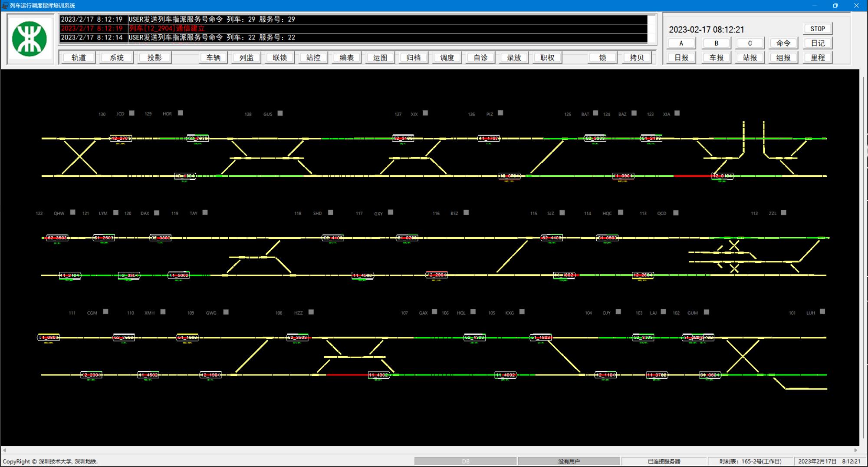Image resolution: width=868 pixels, height=467 pixels.
Task: Click train 12_2604 marker
Action: (x=643, y=275)
